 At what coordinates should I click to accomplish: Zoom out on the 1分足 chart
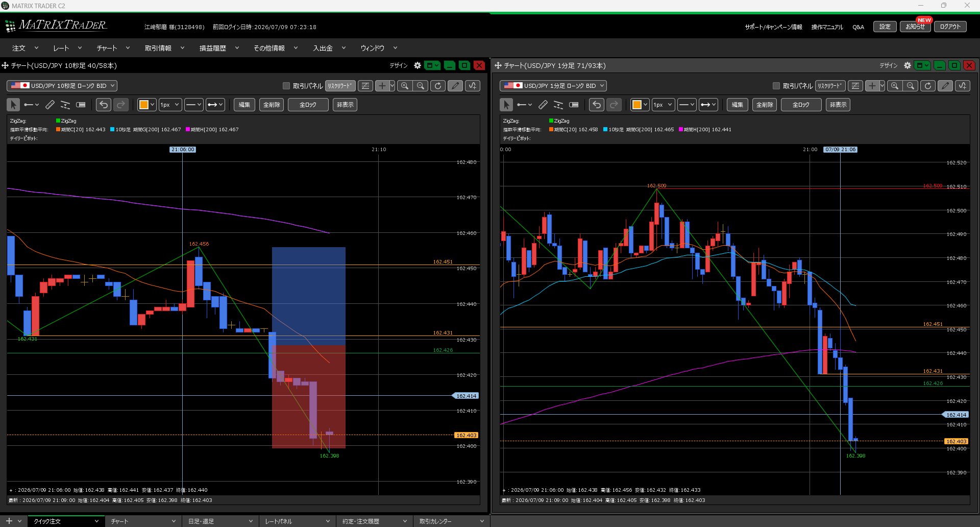pos(911,86)
